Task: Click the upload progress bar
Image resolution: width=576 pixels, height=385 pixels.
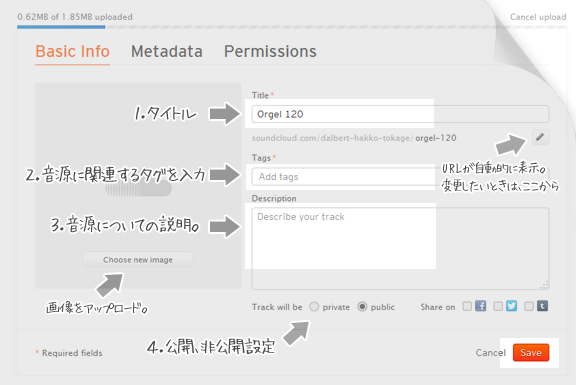Action: 292,27
